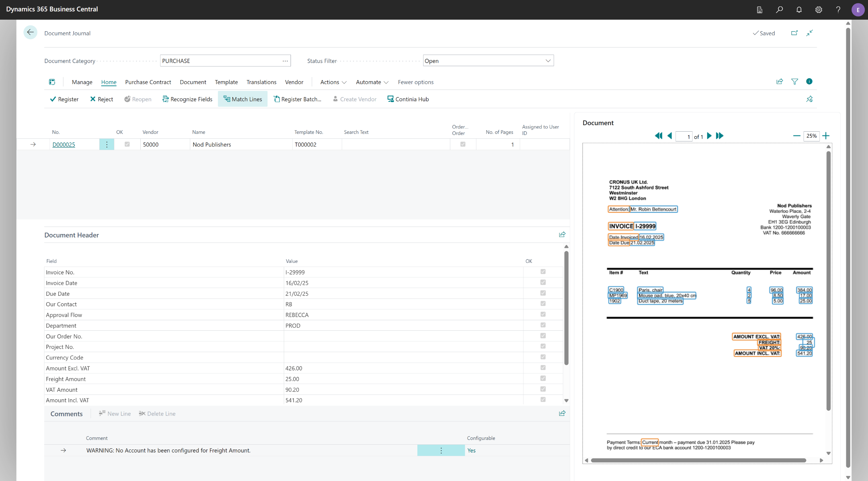The height and width of the screenshot is (481, 868).
Task: Zoom in the document with plus icon
Action: (x=826, y=136)
